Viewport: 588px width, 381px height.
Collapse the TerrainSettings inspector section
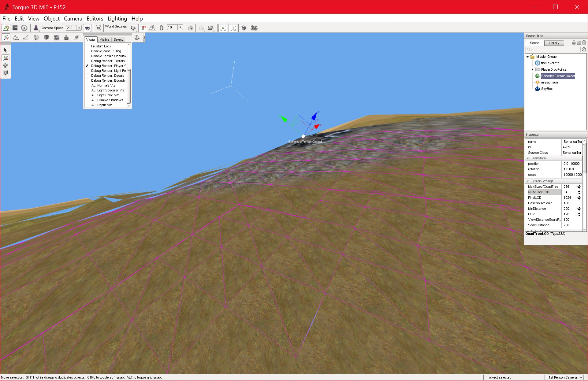pos(528,181)
